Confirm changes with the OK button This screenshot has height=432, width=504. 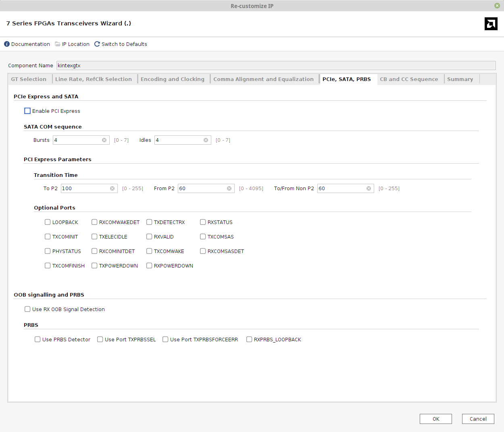click(435, 419)
